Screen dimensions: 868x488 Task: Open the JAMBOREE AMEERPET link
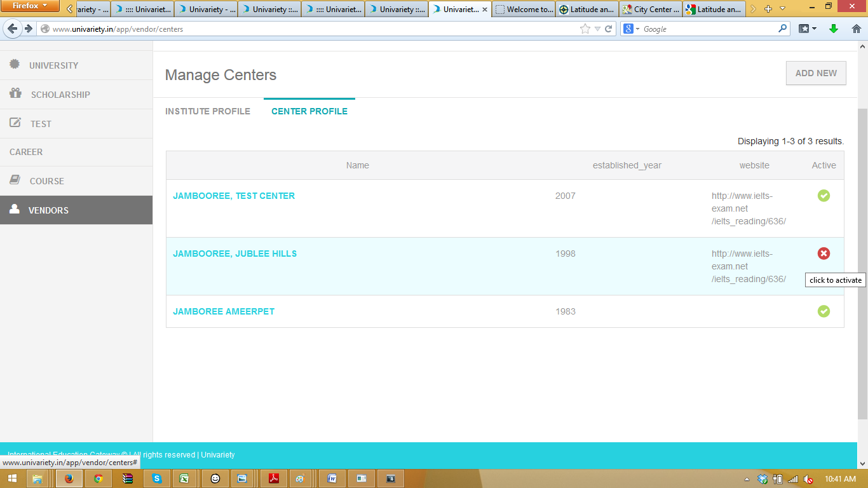tap(224, 311)
